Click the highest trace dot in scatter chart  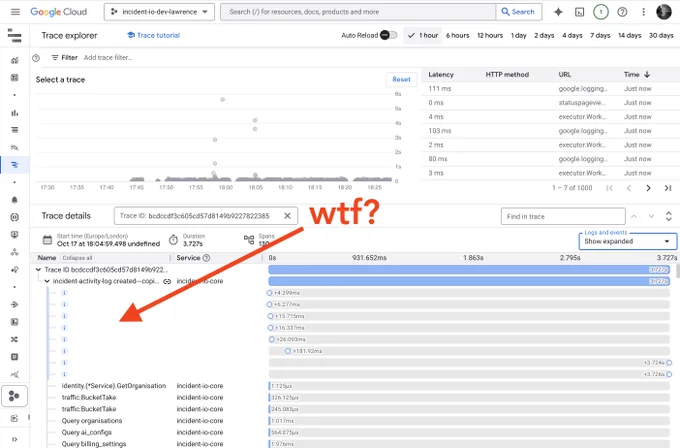[x=222, y=100]
